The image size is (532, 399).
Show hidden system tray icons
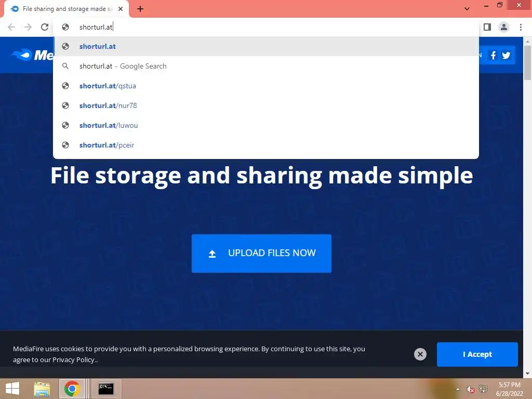458,389
